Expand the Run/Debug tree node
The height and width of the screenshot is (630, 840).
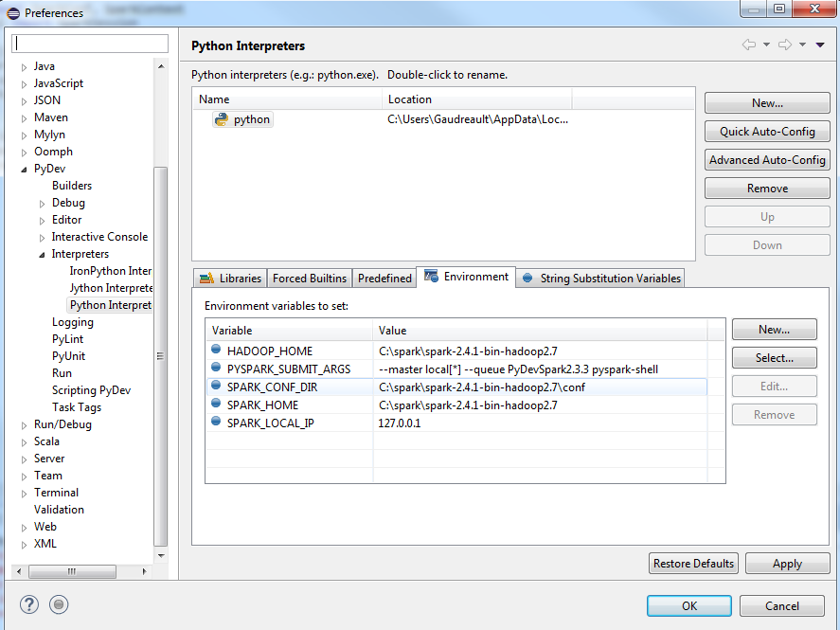point(24,425)
